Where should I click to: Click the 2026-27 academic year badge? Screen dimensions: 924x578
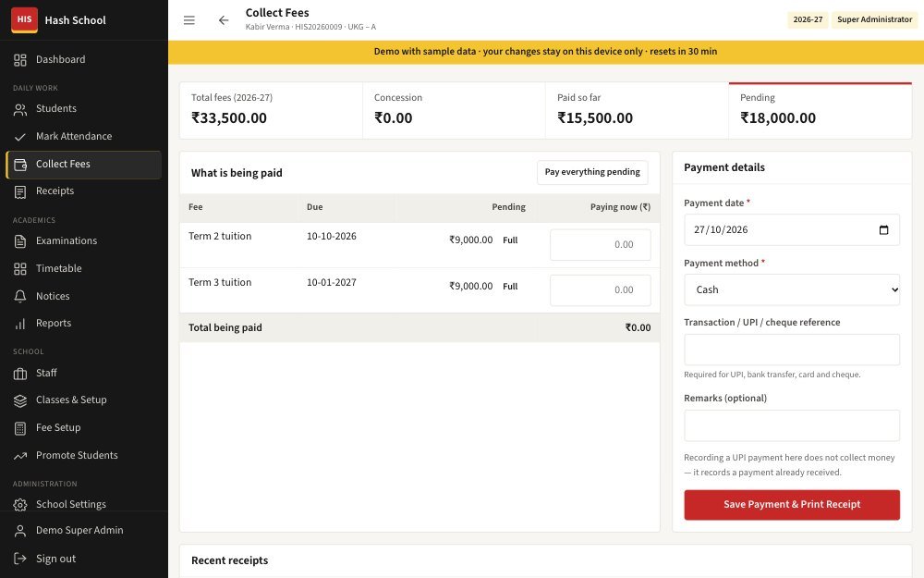808,19
